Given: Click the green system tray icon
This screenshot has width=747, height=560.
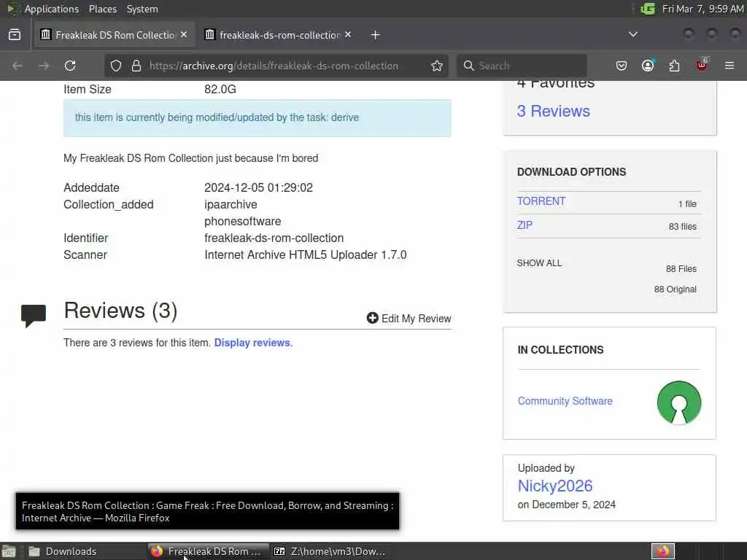Looking at the screenshot, I should 648,9.
